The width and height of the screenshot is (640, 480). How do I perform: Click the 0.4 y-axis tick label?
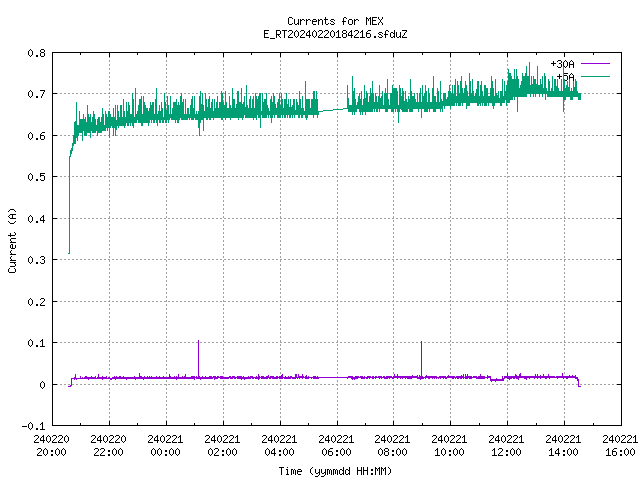36,219
